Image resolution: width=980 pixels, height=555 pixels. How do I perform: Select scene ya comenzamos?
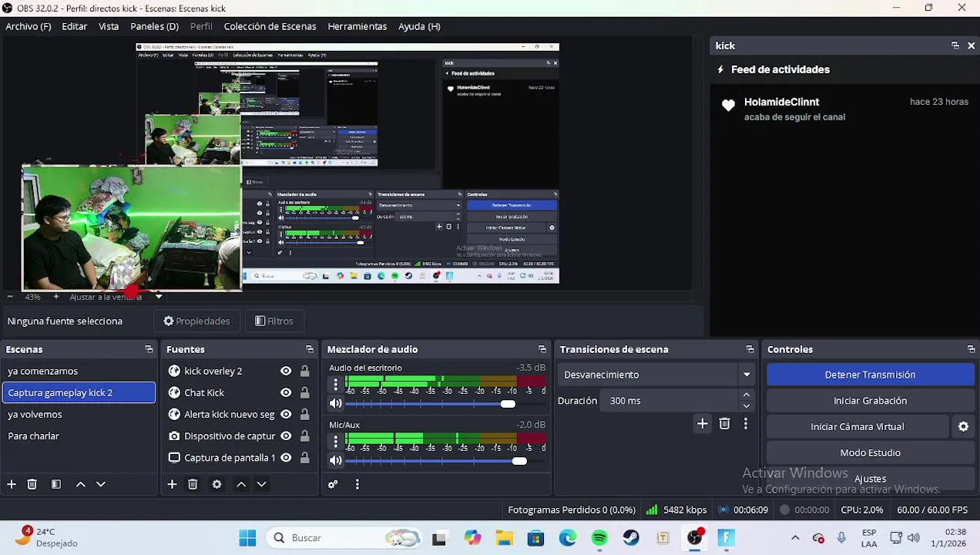click(79, 371)
